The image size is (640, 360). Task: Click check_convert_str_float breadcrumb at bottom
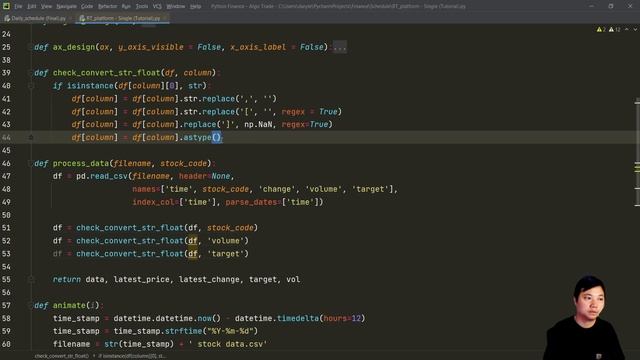point(62,356)
